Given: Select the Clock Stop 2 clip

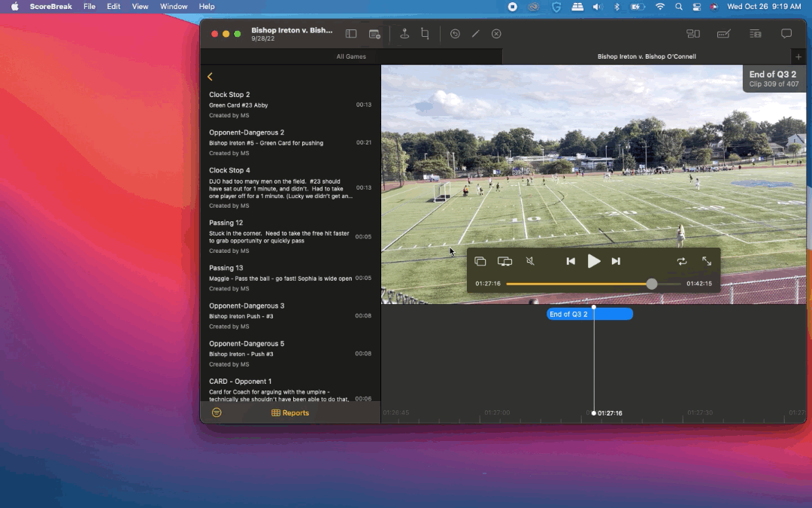Looking at the screenshot, I should [290, 105].
